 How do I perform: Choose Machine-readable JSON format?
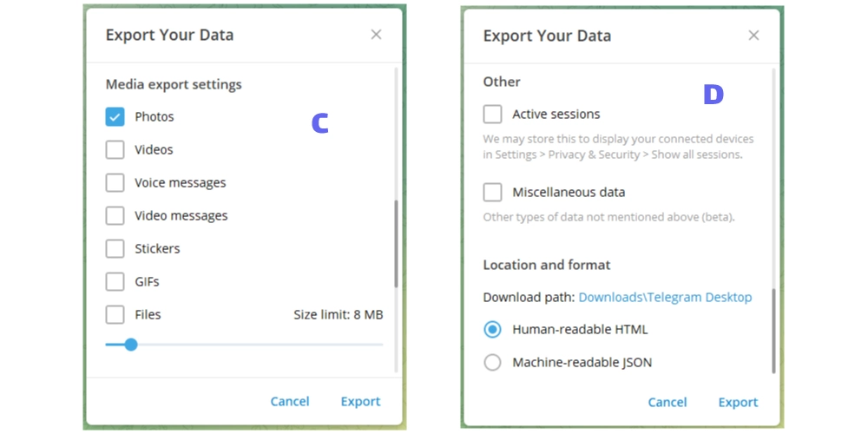click(492, 363)
